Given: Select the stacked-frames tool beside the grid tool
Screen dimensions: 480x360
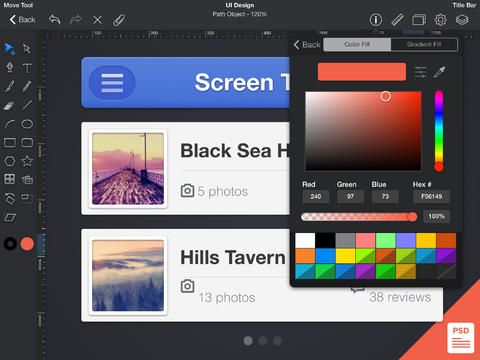Looking at the screenshot, I should point(27,179).
